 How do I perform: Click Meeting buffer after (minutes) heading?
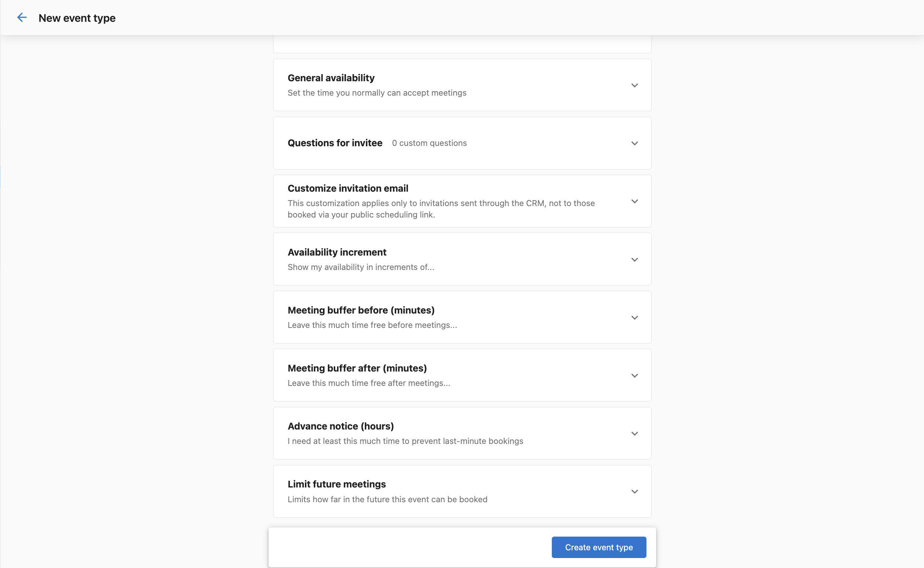[357, 368]
